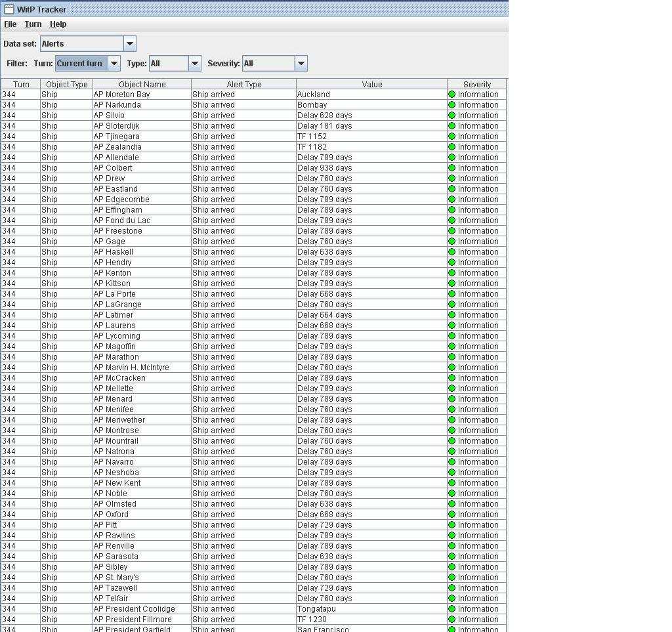Click green severity icon in AP Latimer row
The width and height of the screenshot is (672, 632).
pyautogui.click(x=451, y=315)
